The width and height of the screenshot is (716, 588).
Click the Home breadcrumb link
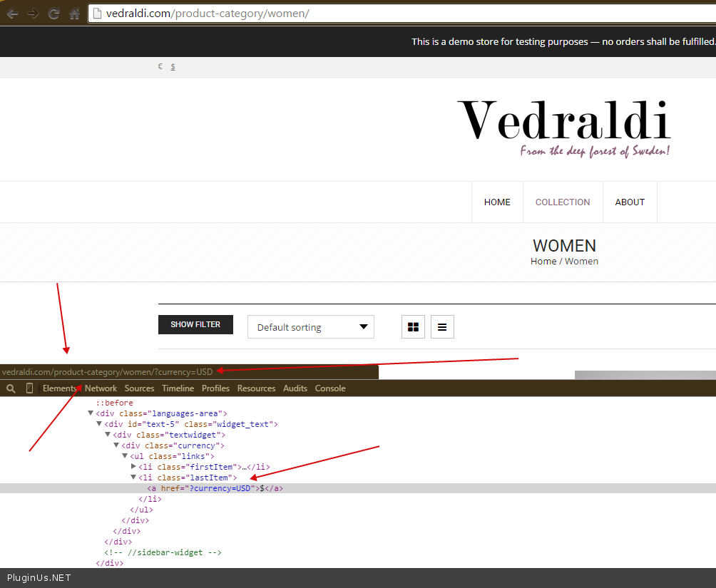[x=543, y=261]
